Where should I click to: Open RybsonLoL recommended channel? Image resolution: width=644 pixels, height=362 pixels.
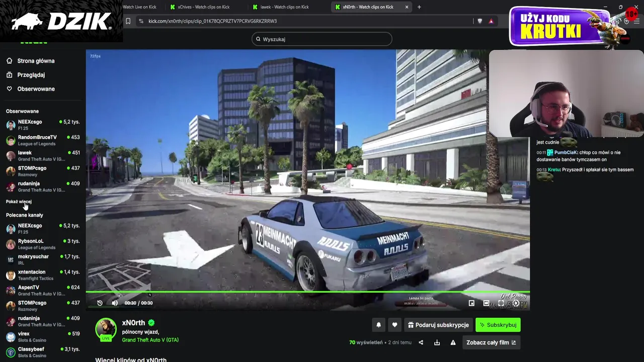43,244
